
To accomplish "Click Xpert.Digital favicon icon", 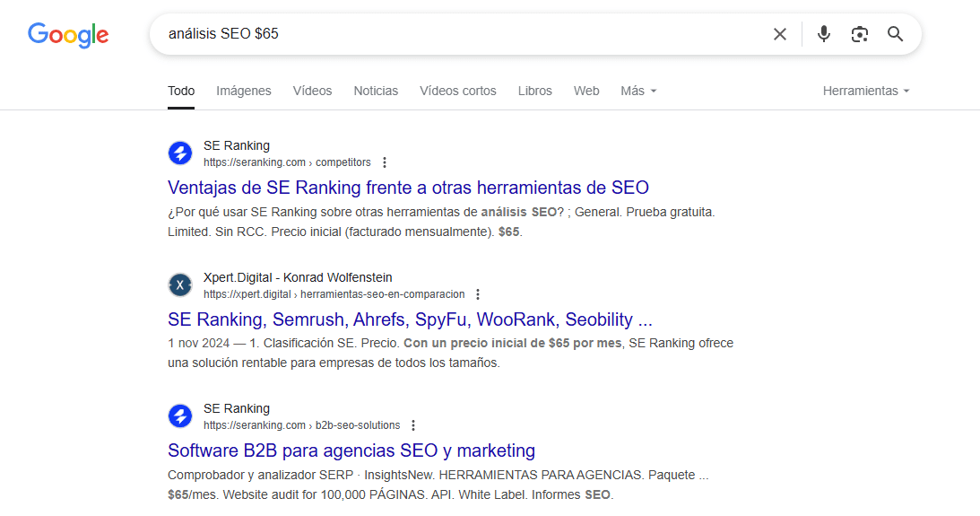I will pos(180,285).
